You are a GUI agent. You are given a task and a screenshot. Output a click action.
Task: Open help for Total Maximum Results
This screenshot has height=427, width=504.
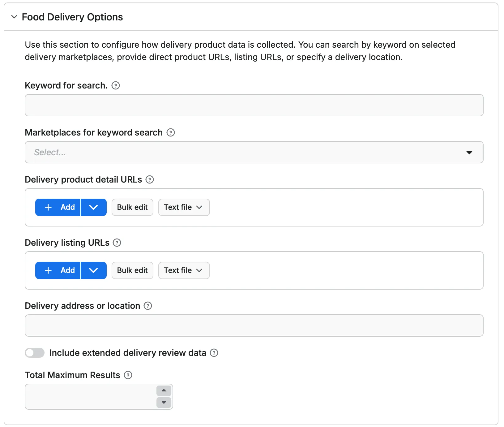[128, 375]
